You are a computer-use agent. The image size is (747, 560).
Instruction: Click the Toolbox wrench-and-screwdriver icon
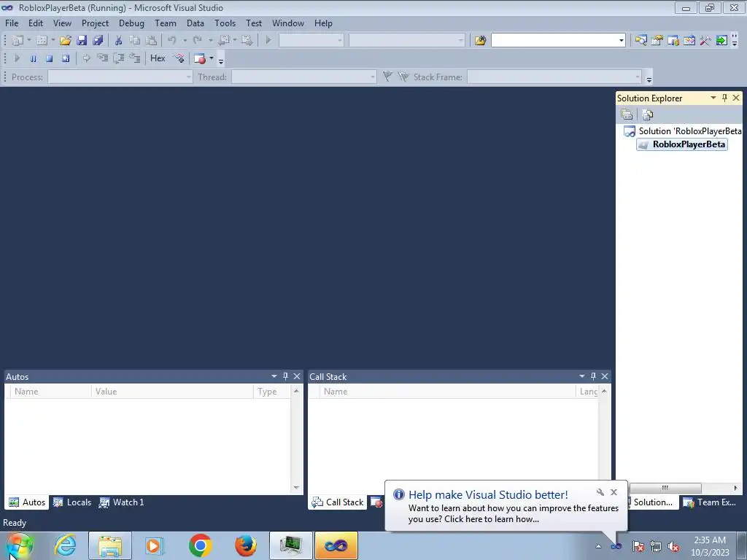coord(705,41)
